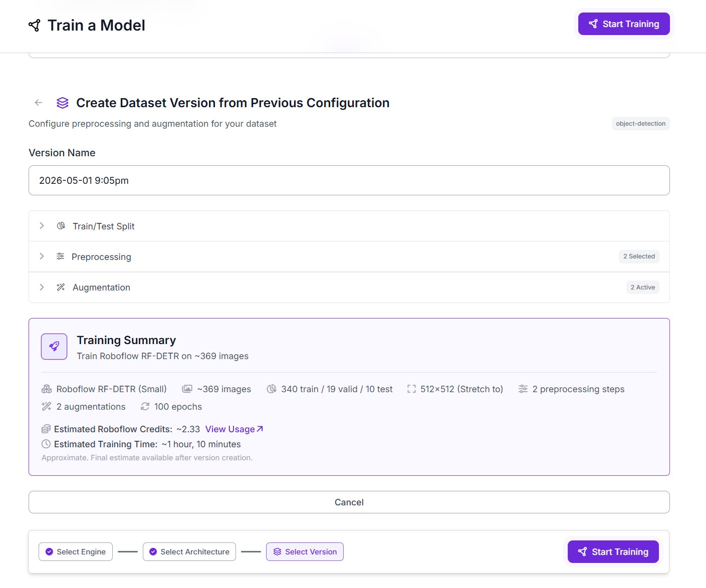The height and width of the screenshot is (588, 706).
Task: Click the image icon next to ~369 images
Action: [x=187, y=389]
